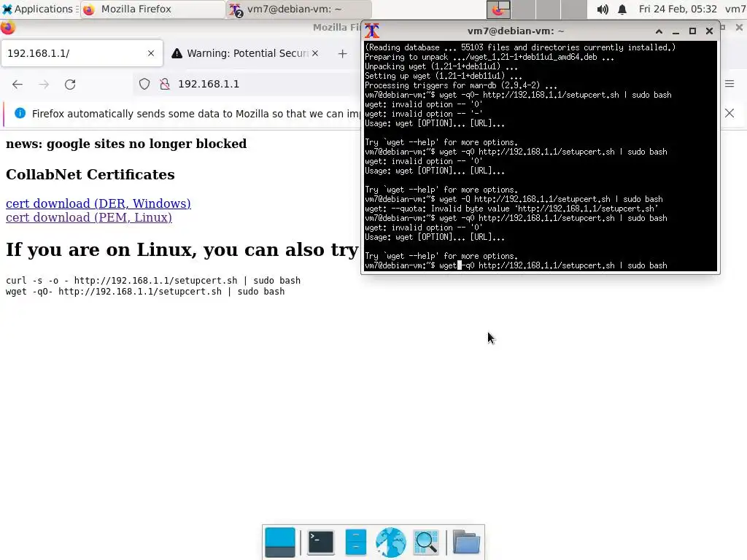Click the terminal's current wget command line
Screen dimensions: 747x560
516,265
